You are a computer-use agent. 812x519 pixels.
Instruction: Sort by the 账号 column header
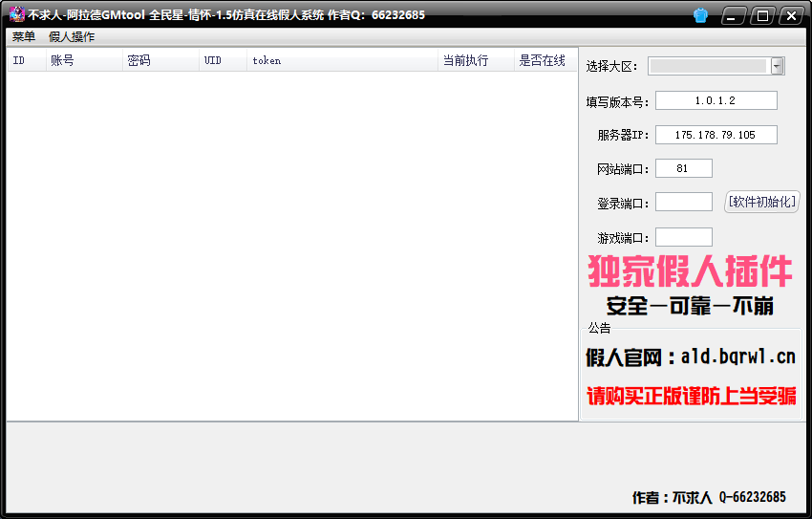coord(84,60)
